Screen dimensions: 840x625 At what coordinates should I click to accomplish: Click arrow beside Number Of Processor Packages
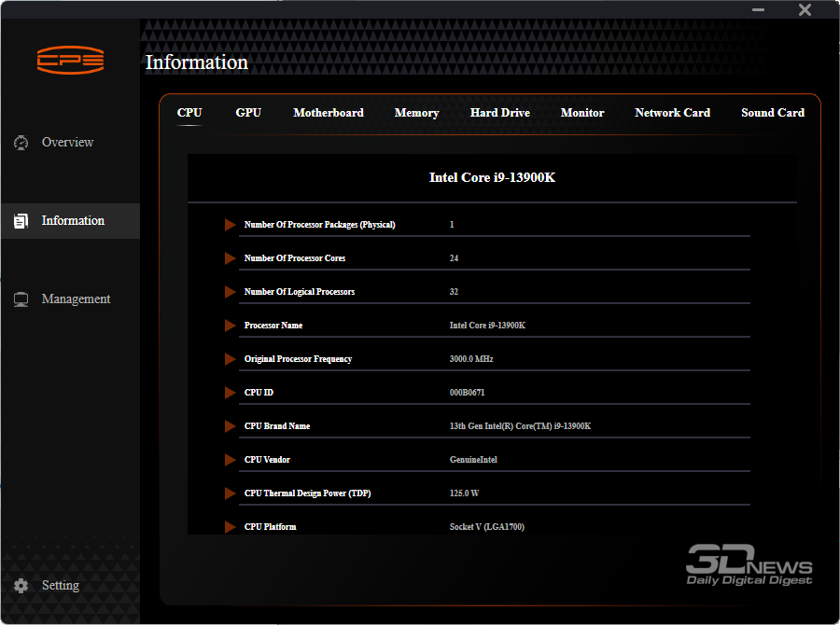[x=230, y=225]
